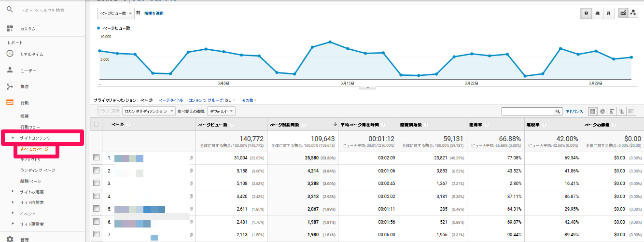Switch primary dimension to ページタイトル
This screenshot has width=644, height=242.
(171, 100)
